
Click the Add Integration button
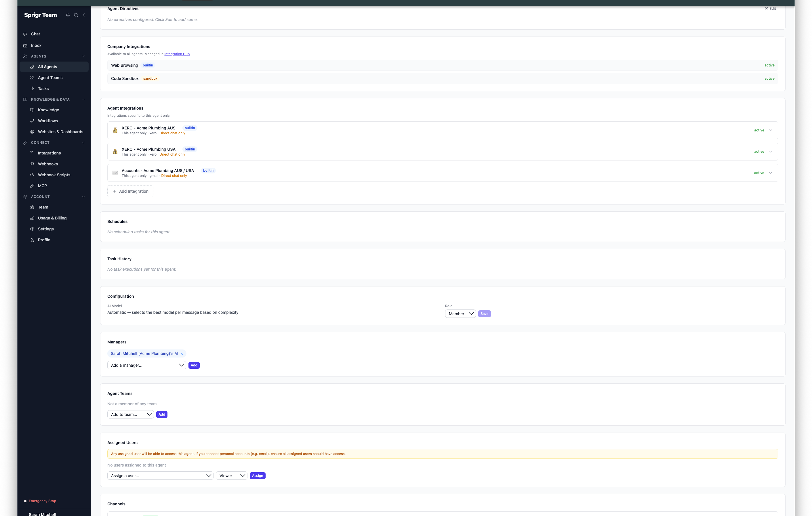130,191
